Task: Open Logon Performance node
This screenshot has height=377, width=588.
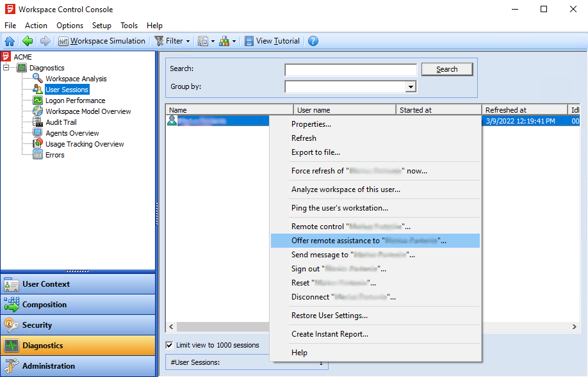Action: pos(75,100)
